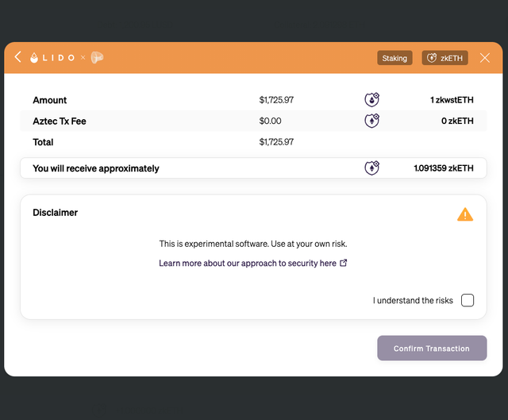Screen dimensions: 508x420
Task: Click the 1 zkwstETH amount value
Action: coord(452,100)
